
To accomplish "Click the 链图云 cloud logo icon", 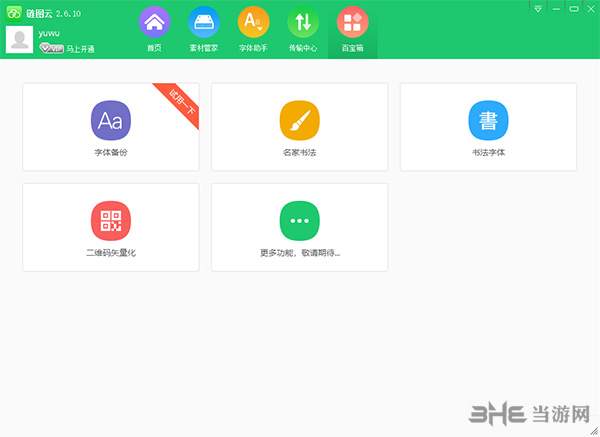I will (14, 13).
